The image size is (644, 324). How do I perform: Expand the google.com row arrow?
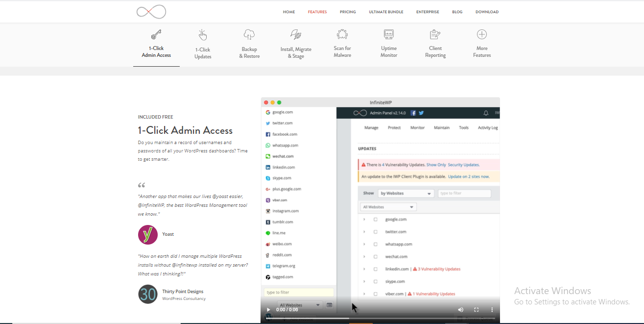pyautogui.click(x=364, y=220)
